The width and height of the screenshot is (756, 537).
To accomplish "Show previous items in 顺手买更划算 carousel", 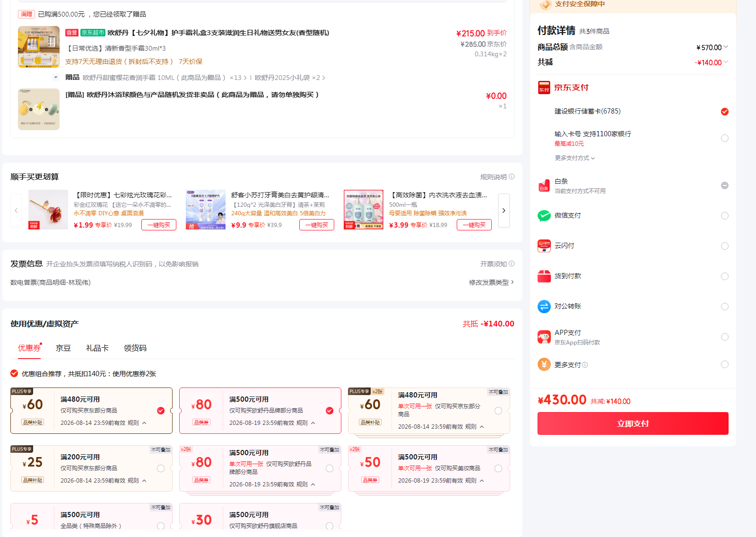I will click(16, 211).
